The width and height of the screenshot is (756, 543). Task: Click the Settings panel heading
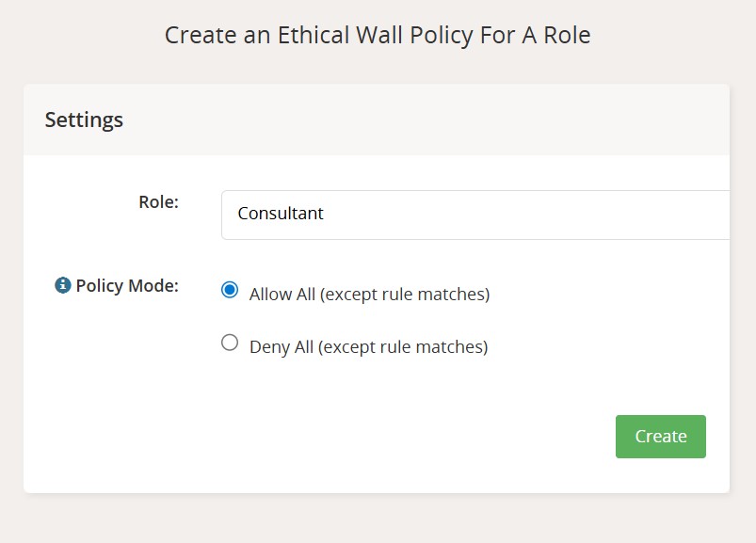84,120
